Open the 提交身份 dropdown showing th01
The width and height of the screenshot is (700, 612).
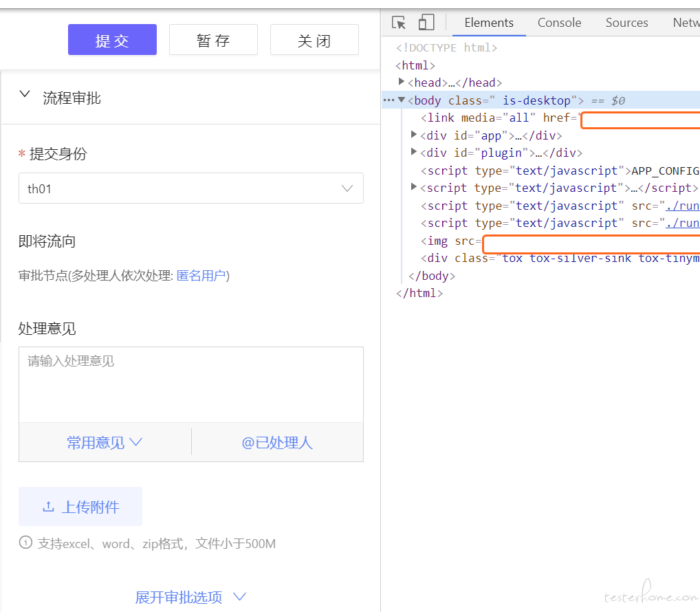click(191, 188)
